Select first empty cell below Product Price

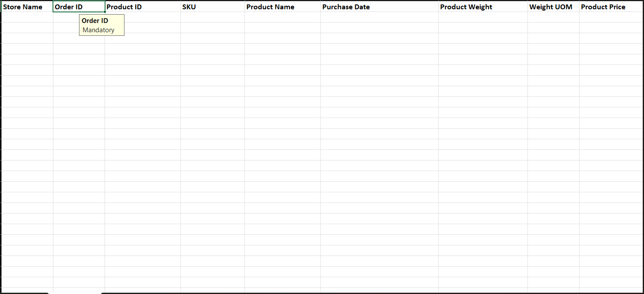[611, 17]
